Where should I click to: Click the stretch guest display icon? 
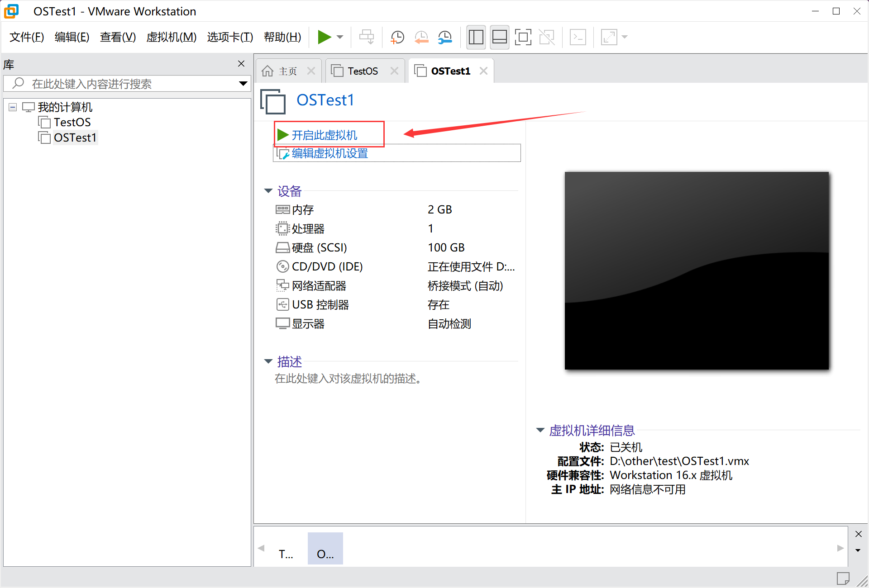(x=609, y=37)
